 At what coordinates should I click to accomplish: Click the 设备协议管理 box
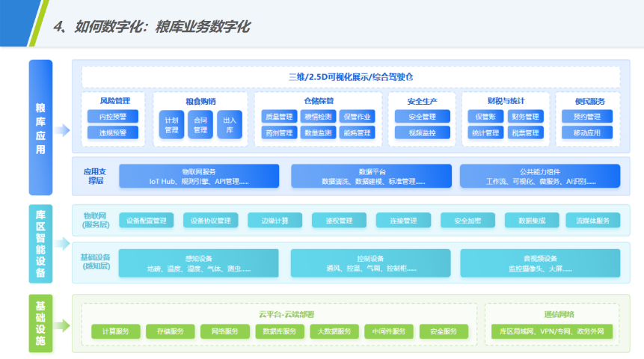[211, 221]
